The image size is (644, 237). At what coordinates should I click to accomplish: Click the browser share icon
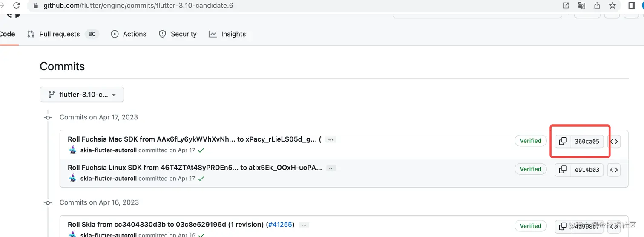(597, 6)
